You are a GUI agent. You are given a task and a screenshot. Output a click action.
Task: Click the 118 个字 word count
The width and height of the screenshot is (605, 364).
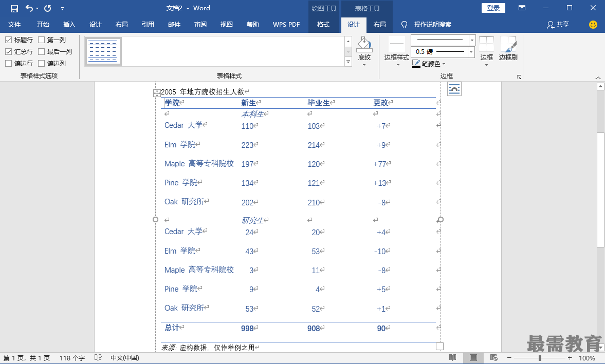(72, 358)
